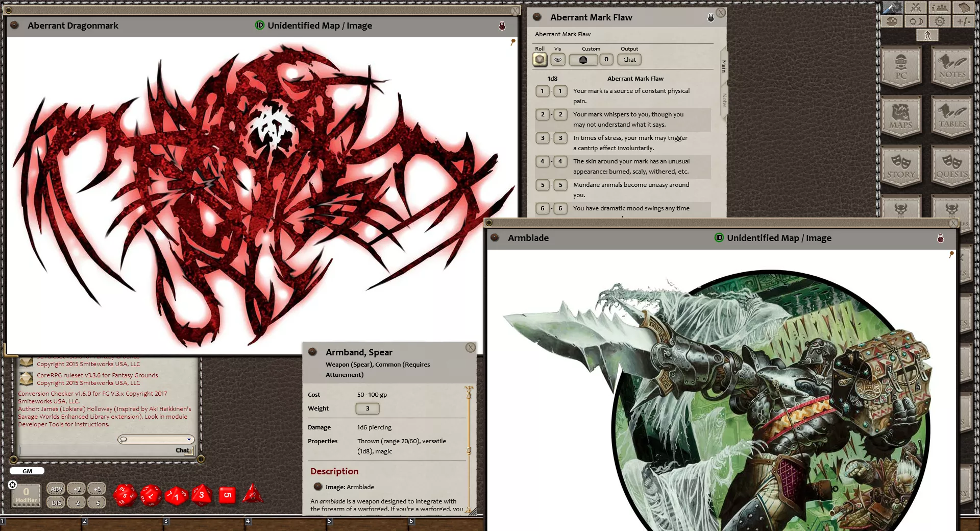Open the image drawing tool icon in the top toolbar
This screenshot has height=531, width=980.
coord(892,7)
